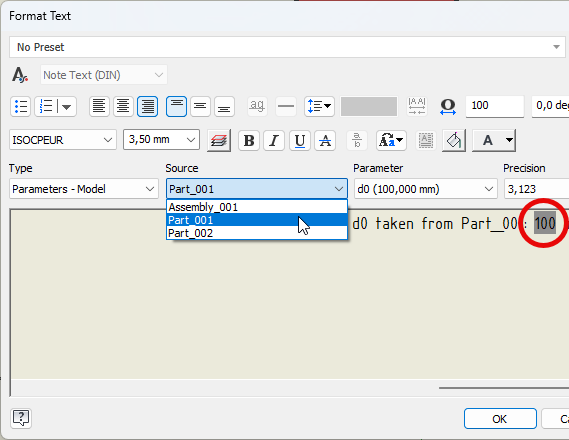Viewport: 569px width, 440px height.
Task: Toggle Strikethrough formatting
Action: tap(325, 140)
